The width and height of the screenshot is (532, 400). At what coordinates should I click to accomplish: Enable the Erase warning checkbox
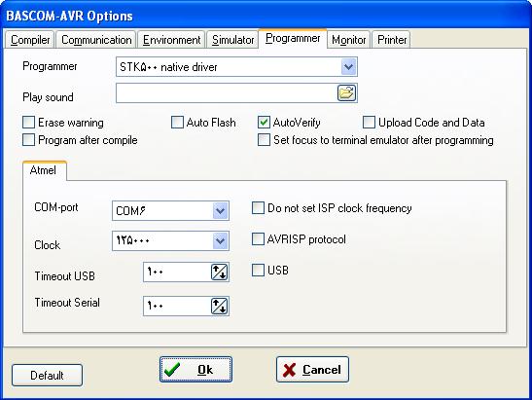(x=28, y=123)
